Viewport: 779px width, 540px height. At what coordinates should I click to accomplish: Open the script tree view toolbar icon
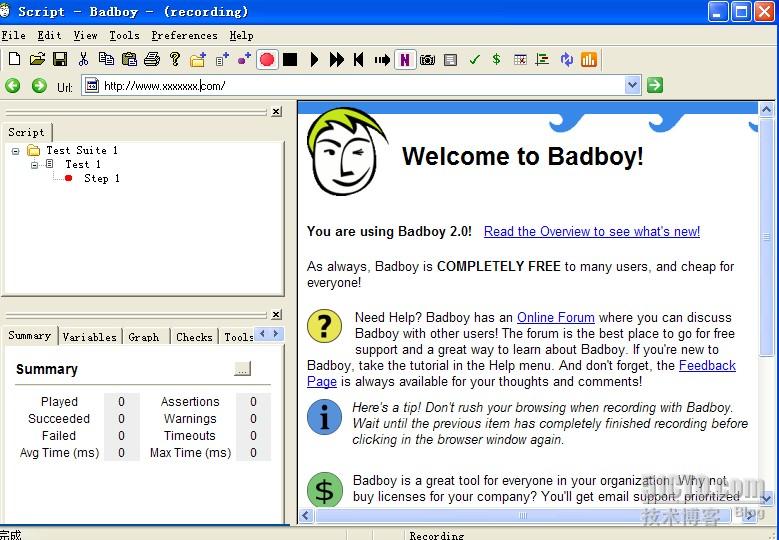click(x=543, y=60)
